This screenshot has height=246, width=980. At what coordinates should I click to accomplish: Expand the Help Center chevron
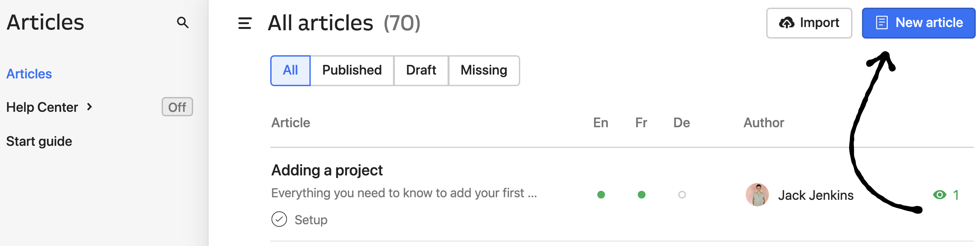tap(90, 107)
